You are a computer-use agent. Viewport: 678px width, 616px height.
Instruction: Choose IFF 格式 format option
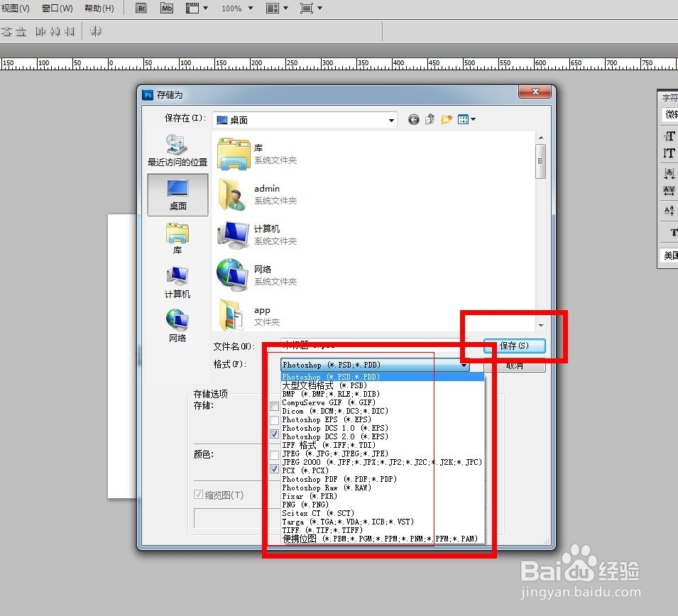point(382,445)
